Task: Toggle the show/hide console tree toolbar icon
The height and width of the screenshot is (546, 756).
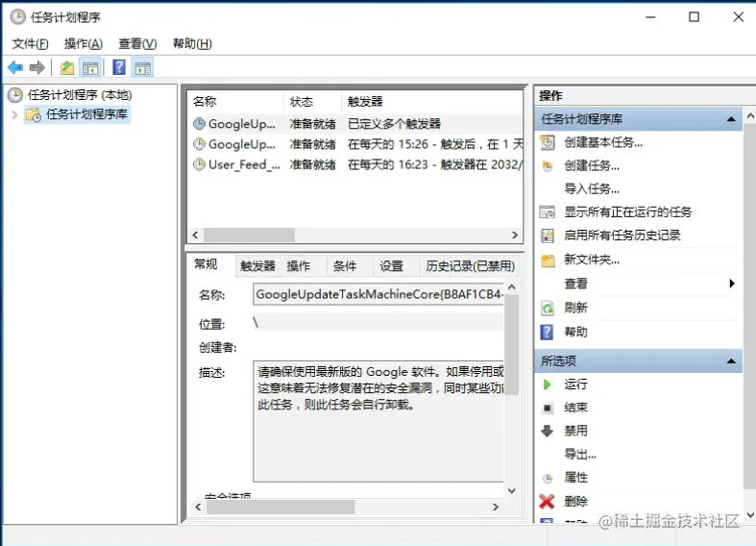Action: click(90, 68)
